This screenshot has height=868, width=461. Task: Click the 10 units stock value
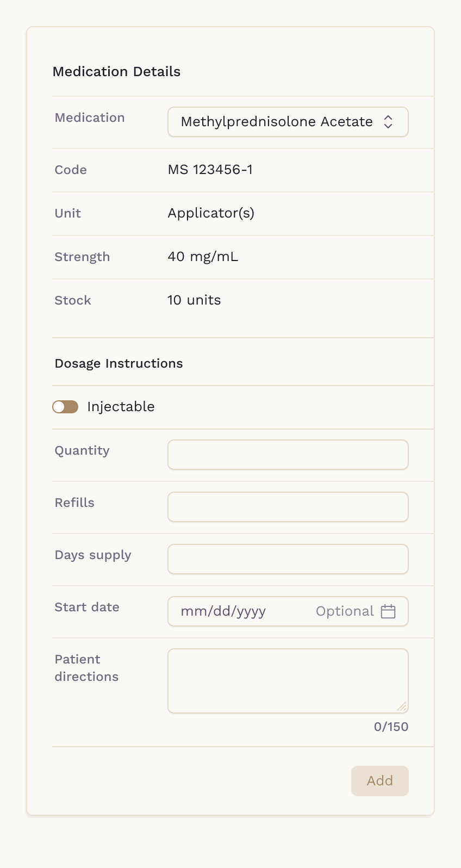pos(194,300)
